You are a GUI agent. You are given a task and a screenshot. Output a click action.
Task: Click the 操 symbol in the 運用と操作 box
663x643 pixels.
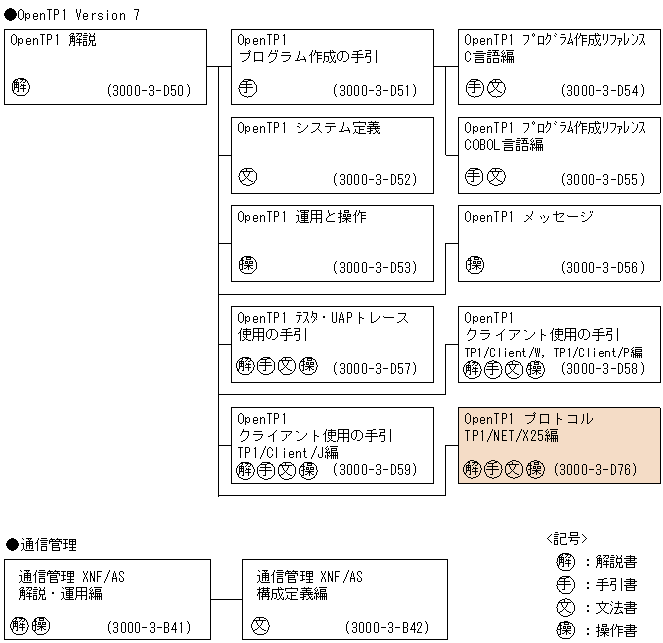pos(248,265)
